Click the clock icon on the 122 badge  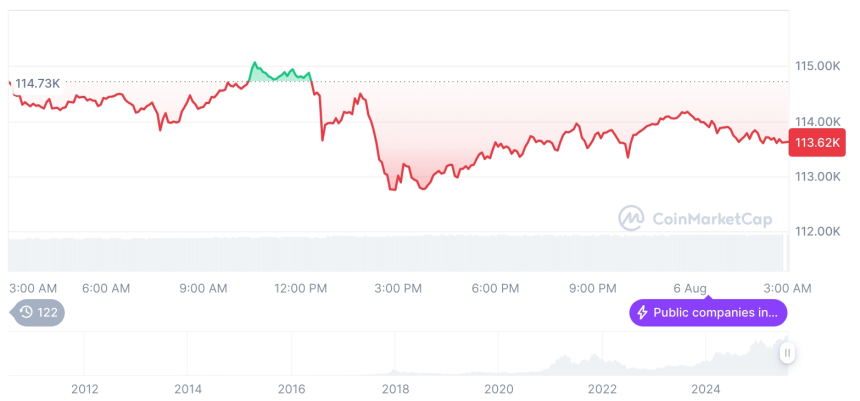tap(26, 313)
